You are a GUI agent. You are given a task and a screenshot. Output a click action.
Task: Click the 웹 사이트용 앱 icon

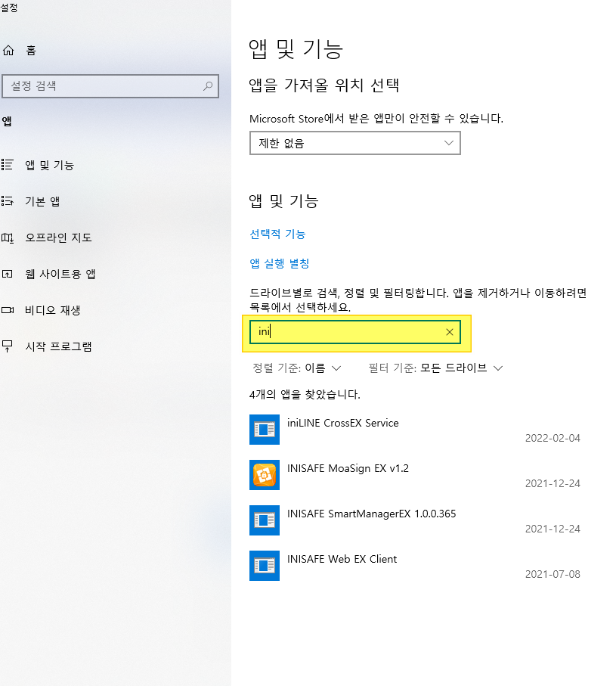coord(8,274)
